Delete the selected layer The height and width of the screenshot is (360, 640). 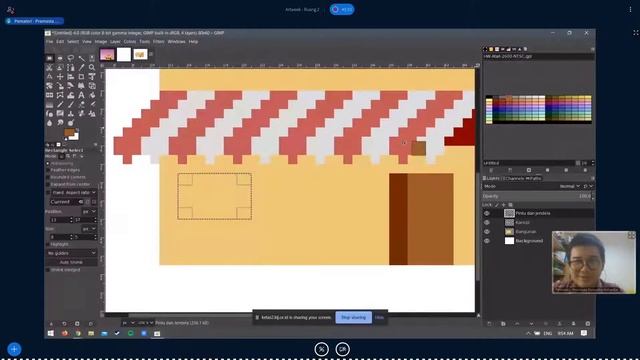coord(588,323)
